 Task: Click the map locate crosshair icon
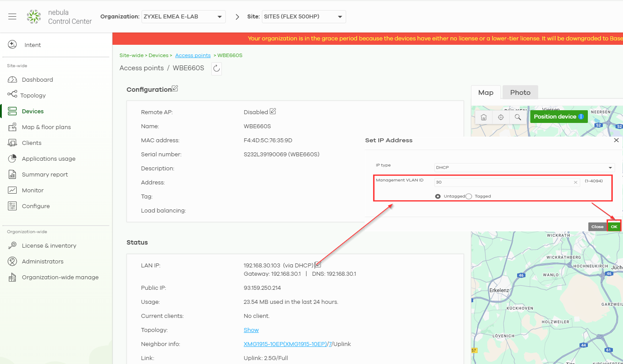pyautogui.click(x=501, y=117)
